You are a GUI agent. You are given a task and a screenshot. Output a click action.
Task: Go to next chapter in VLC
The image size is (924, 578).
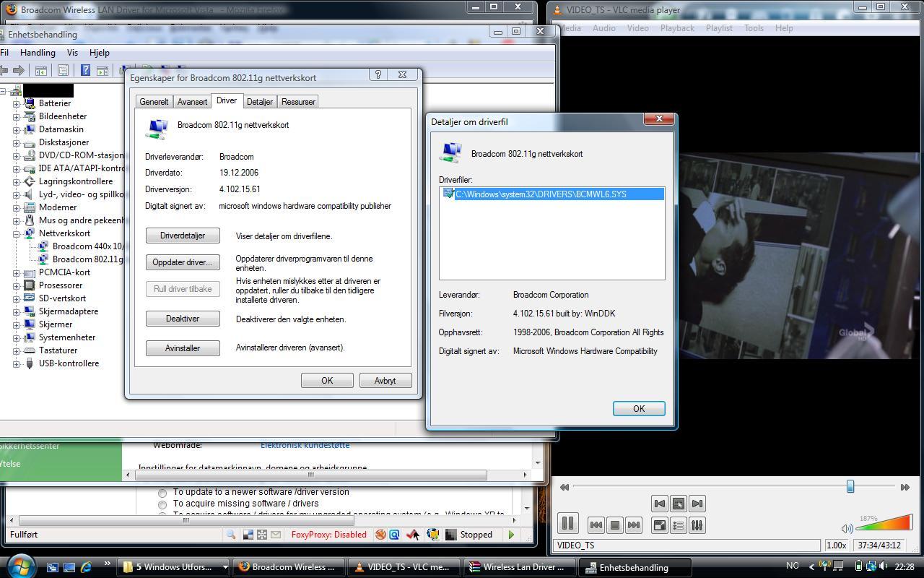697,504
